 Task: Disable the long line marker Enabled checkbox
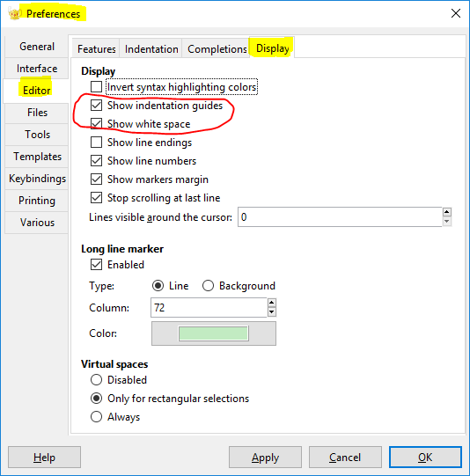96,265
